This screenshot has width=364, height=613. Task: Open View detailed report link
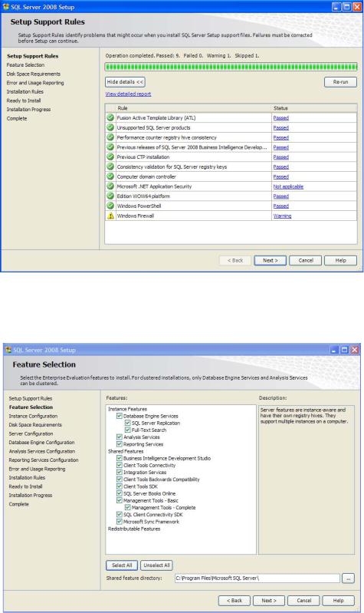pos(128,94)
